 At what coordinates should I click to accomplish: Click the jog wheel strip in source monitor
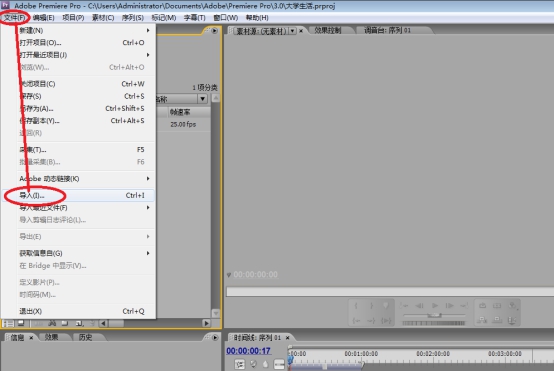tap(434, 323)
